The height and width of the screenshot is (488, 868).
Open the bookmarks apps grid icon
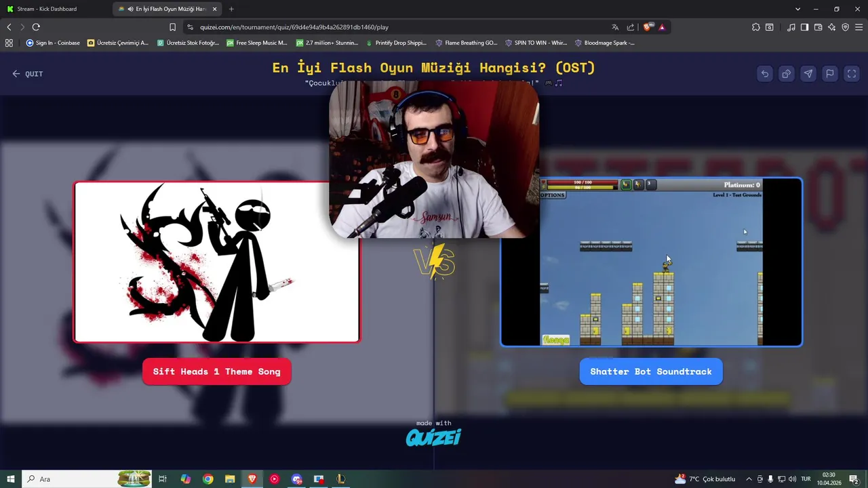point(9,43)
